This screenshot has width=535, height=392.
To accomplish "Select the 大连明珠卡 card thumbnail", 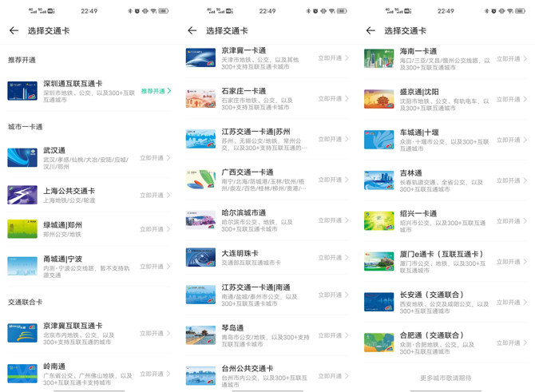I will coord(200,257).
